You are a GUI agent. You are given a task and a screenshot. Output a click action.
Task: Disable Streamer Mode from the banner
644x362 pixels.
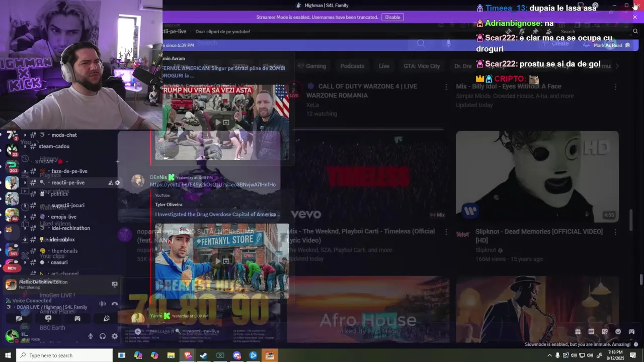point(392,17)
